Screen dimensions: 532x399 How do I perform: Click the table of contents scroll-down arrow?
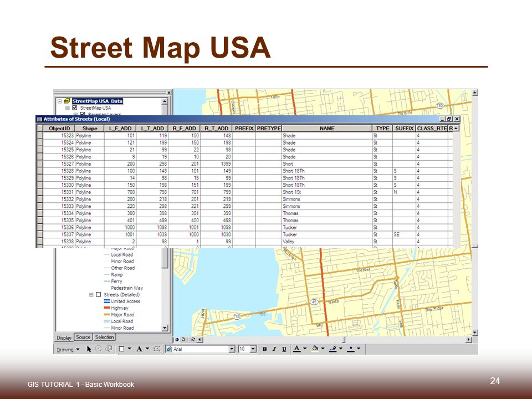coord(165,328)
